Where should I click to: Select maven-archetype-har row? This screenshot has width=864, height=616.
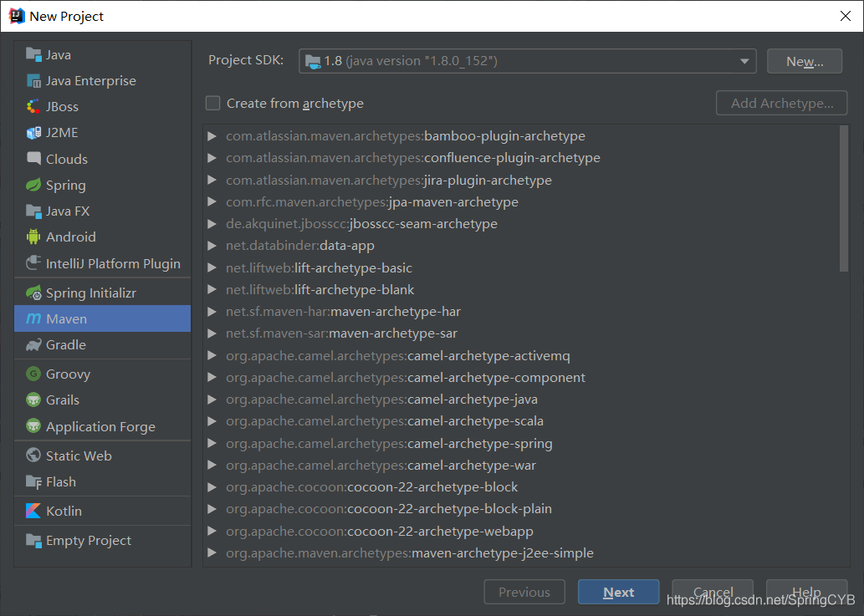click(521, 312)
